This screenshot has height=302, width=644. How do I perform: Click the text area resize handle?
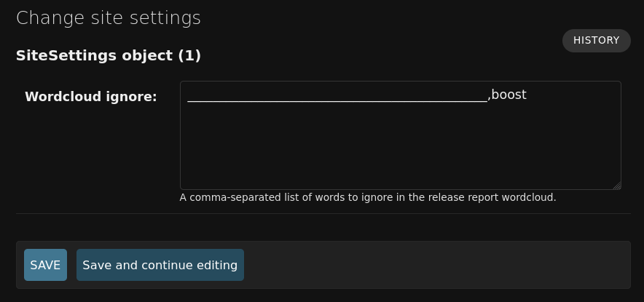coord(617,186)
